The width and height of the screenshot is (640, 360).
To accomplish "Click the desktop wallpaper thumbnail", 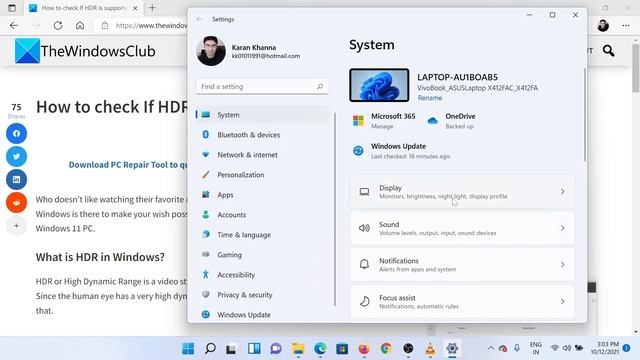I will point(379,85).
